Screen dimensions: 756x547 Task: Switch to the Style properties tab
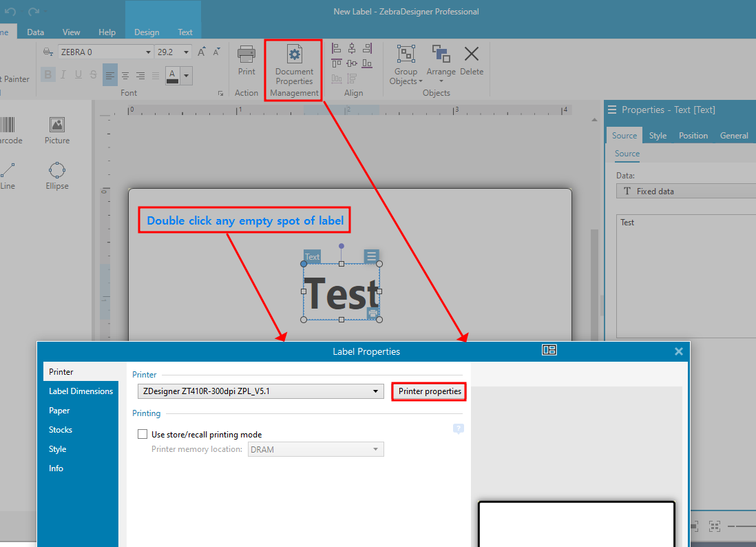(658, 136)
